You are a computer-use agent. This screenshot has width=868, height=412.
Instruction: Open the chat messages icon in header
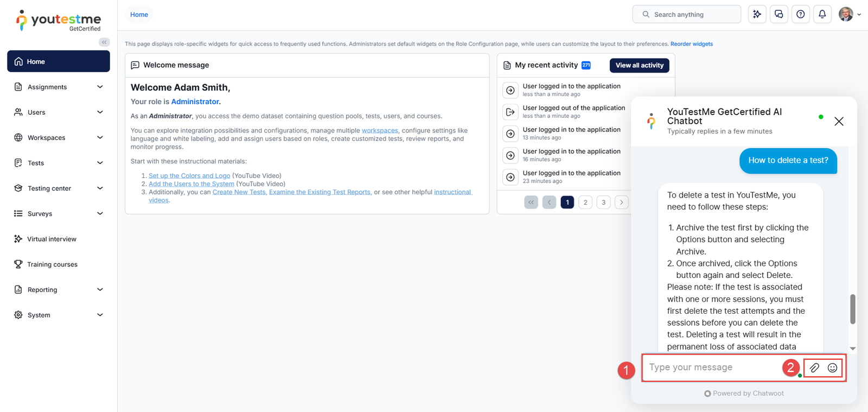[779, 14]
